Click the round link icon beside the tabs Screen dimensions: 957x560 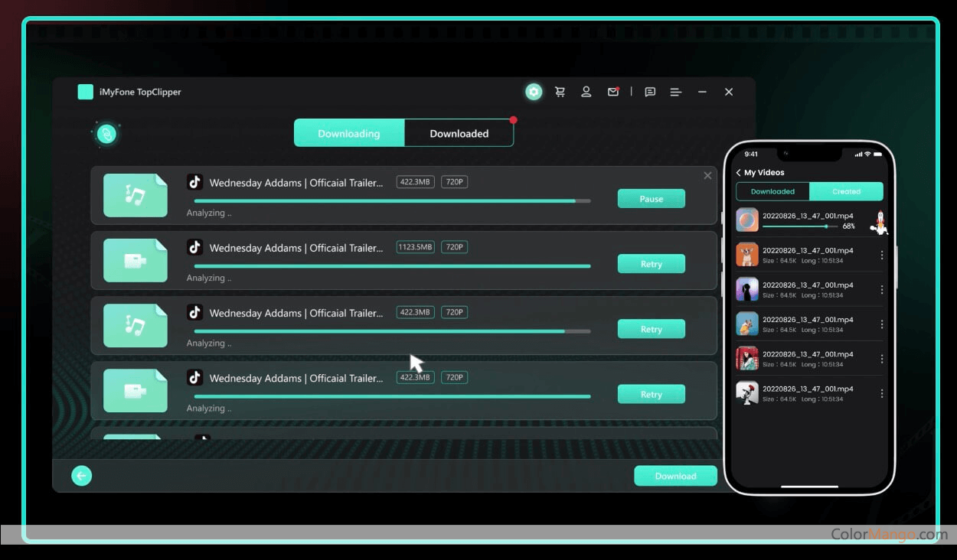[x=107, y=134]
